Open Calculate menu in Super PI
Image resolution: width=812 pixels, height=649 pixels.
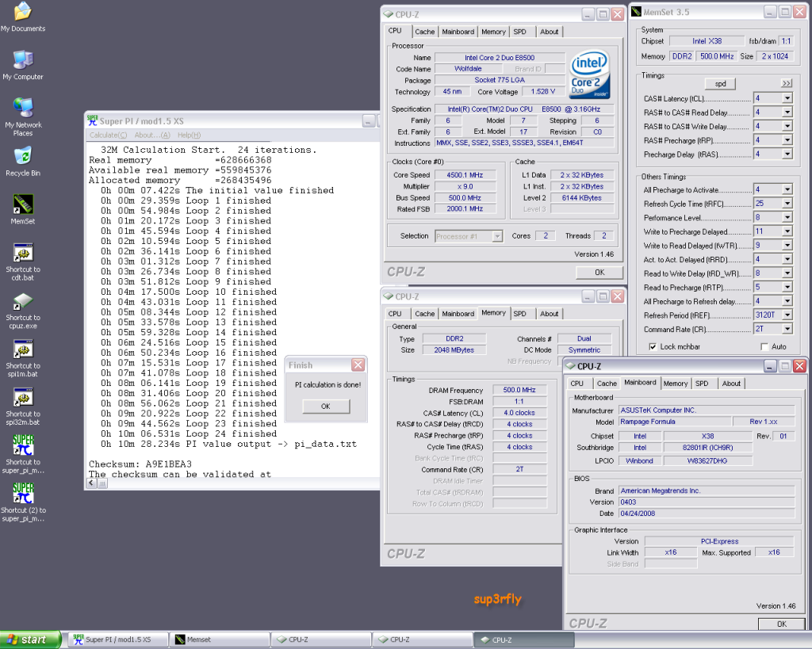tap(108, 135)
